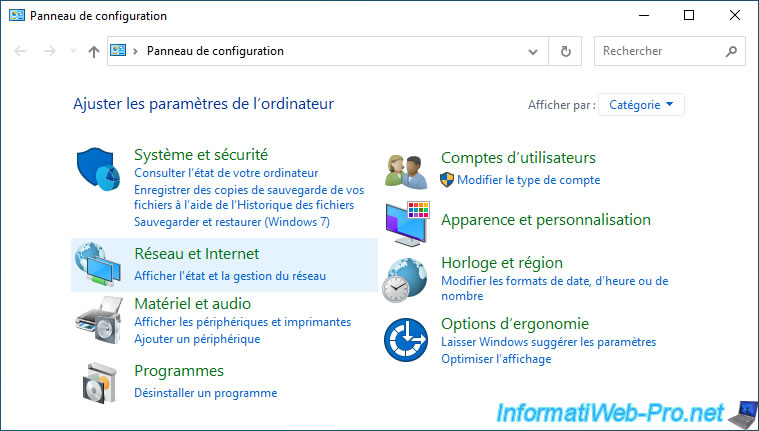759x431 pixels.
Task: Click Panneau de configuration breadcrumb in address bar
Action: click(215, 51)
